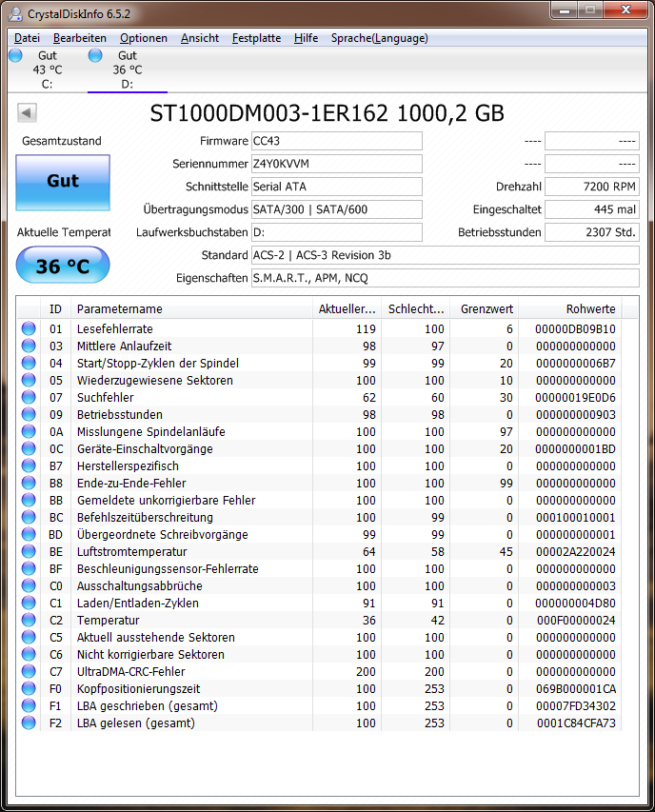Click raw value 069B000001CA
655x812 pixels.
tap(576, 689)
